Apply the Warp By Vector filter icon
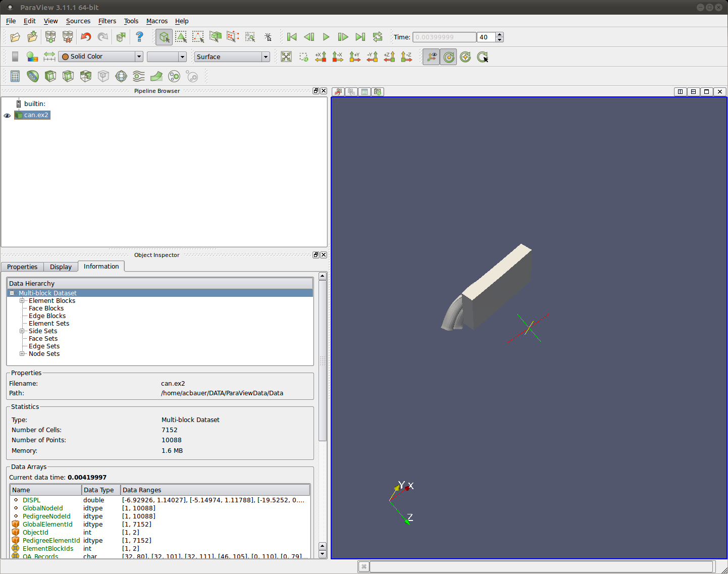Image resolution: width=728 pixels, height=574 pixels. coord(157,76)
